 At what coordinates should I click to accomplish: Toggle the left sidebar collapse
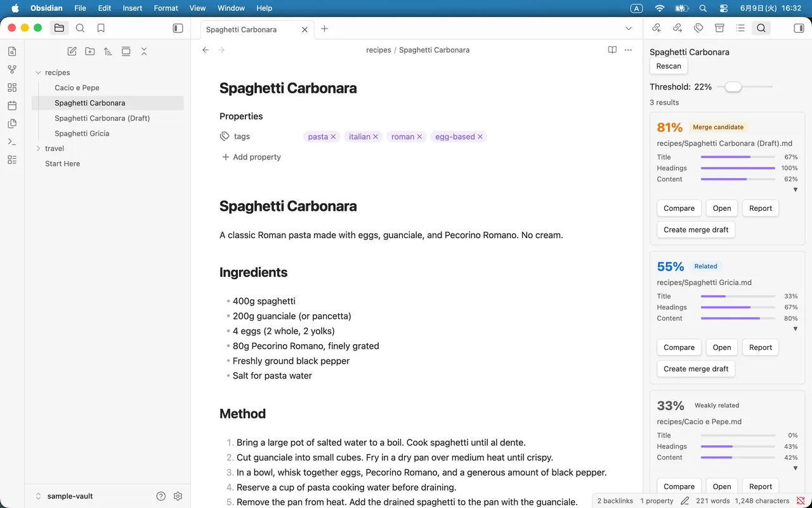pyautogui.click(x=178, y=28)
